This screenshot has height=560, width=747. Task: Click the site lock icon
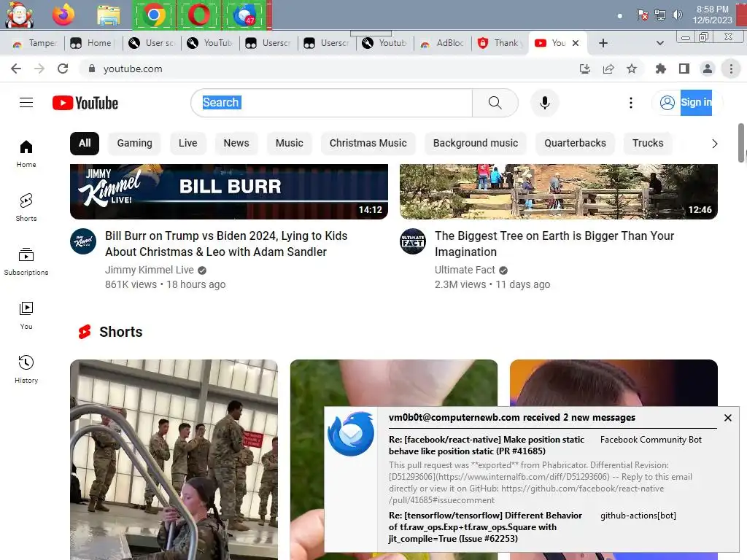click(x=91, y=69)
